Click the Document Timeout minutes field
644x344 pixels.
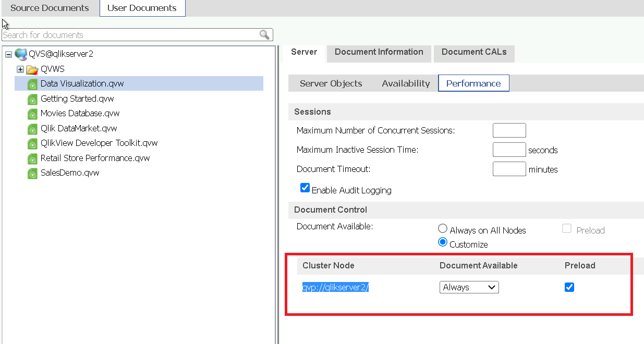coord(509,169)
